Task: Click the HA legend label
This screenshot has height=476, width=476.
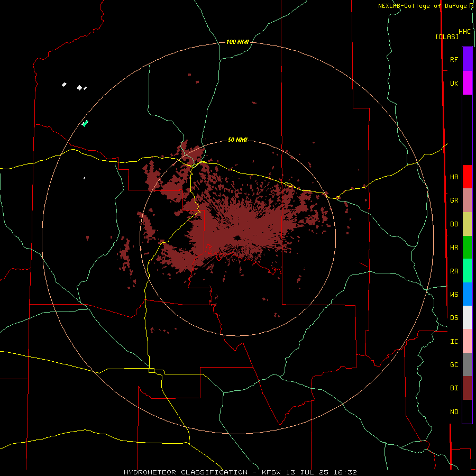Action: [x=454, y=177]
